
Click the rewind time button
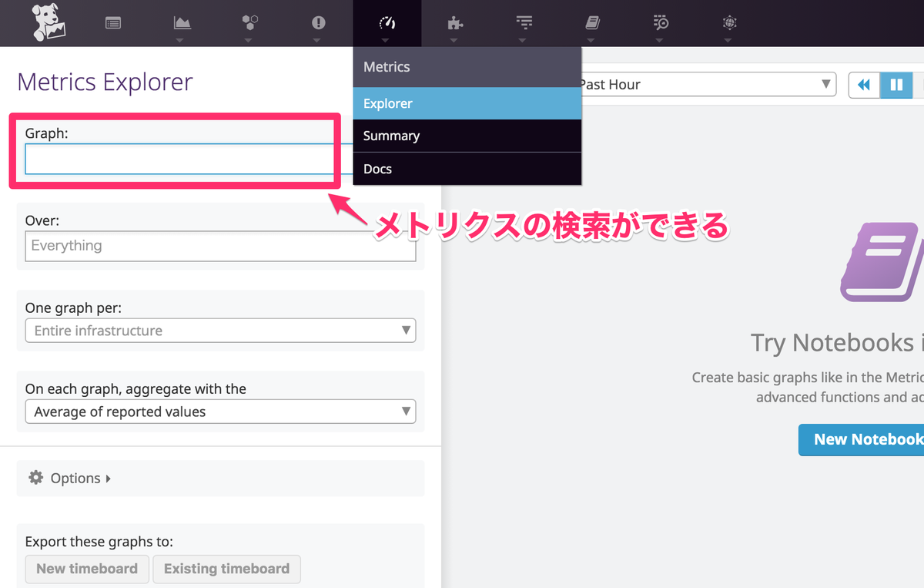pyautogui.click(x=864, y=85)
